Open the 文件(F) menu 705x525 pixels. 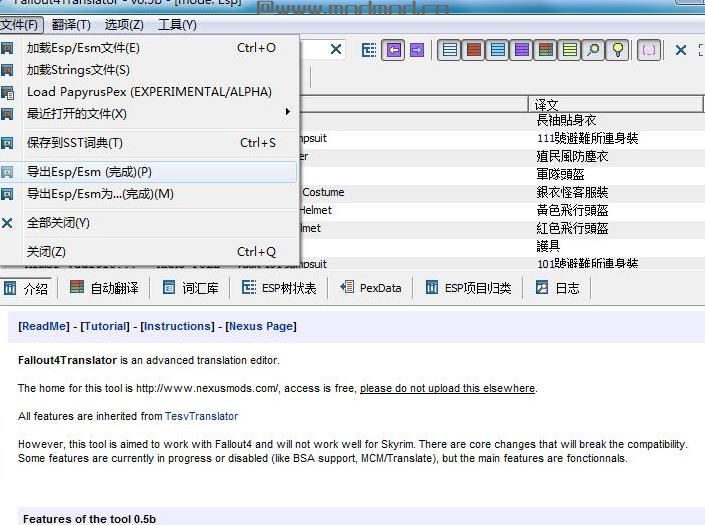pos(21,25)
